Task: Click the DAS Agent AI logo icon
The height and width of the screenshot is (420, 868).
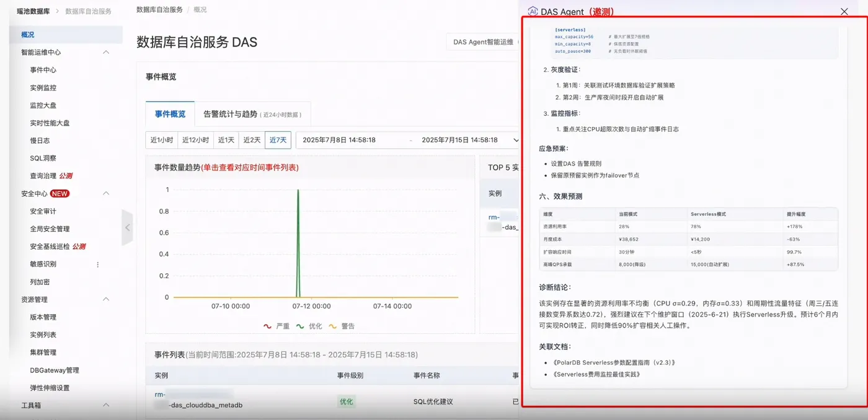Action: coord(533,11)
